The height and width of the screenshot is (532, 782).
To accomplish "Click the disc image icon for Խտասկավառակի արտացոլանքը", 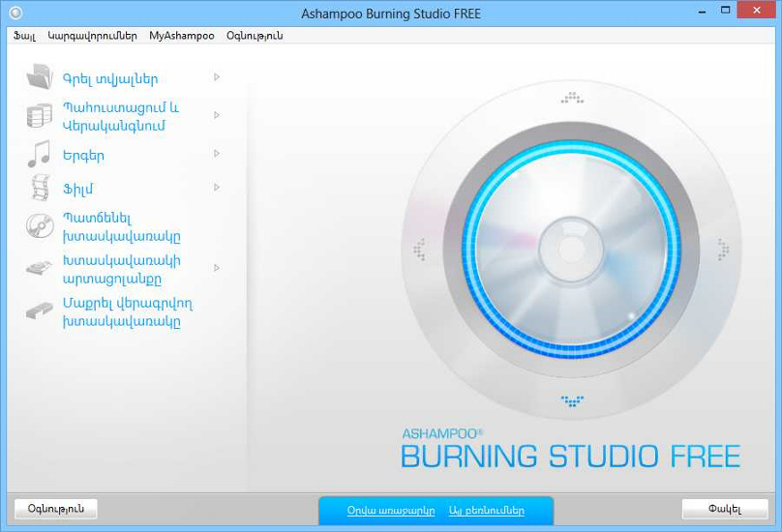I will (40, 268).
